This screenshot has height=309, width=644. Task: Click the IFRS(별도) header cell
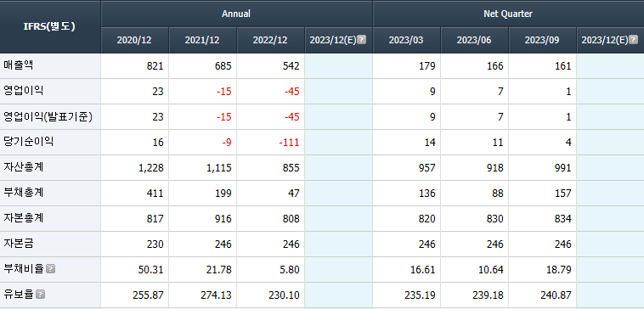50,26
